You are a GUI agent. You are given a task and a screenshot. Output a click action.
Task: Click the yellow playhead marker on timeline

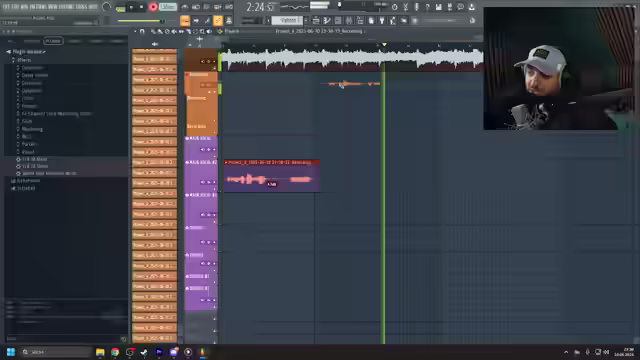[384, 44]
